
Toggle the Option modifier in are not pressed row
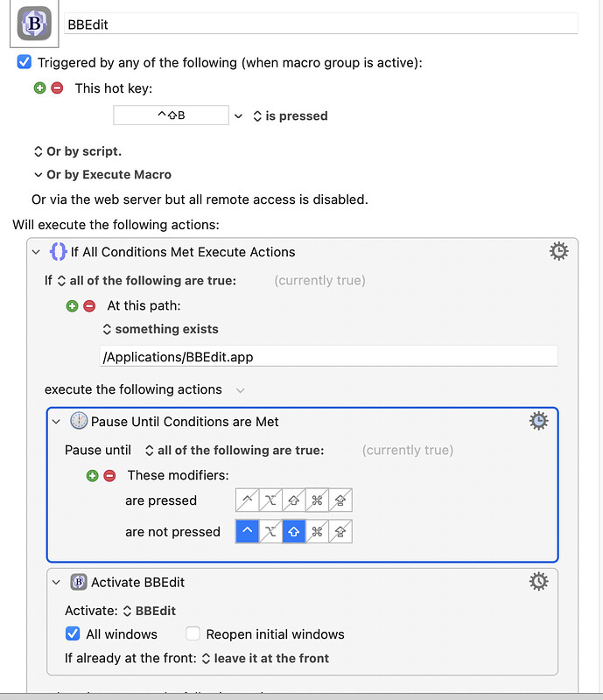(x=270, y=530)
